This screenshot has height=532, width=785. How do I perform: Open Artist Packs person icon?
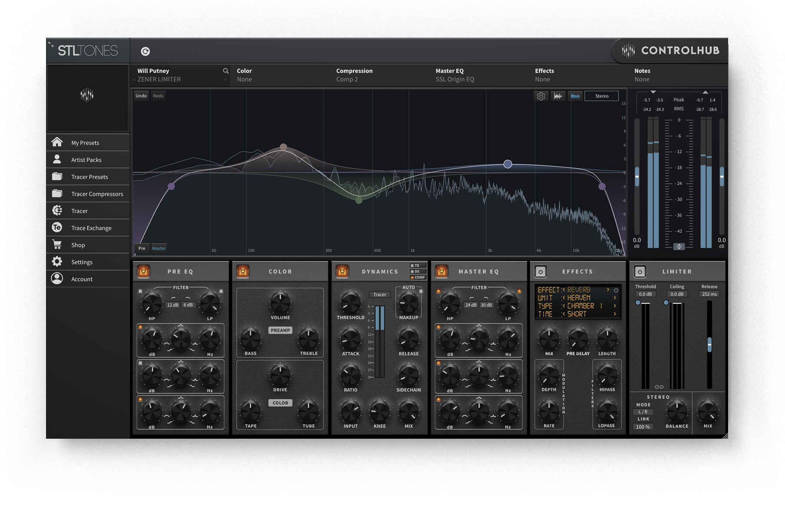click(57, 159)
